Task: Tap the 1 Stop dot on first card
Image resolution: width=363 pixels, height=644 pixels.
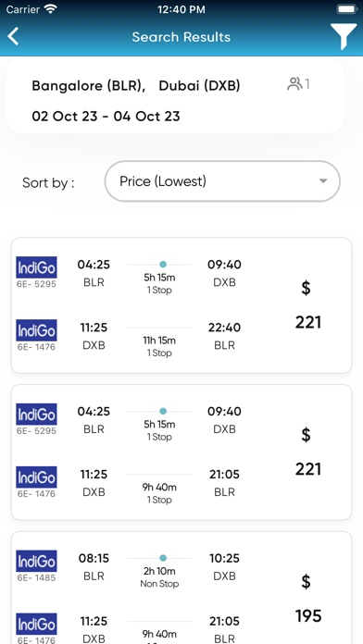Action: 163,264
